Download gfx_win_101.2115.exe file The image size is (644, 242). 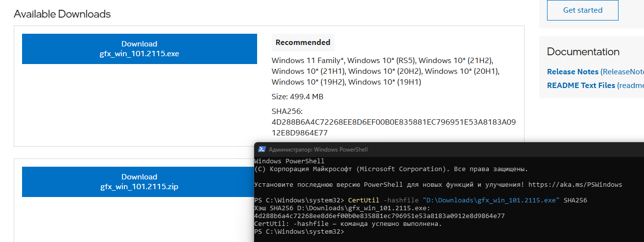[x=140, y=49]
